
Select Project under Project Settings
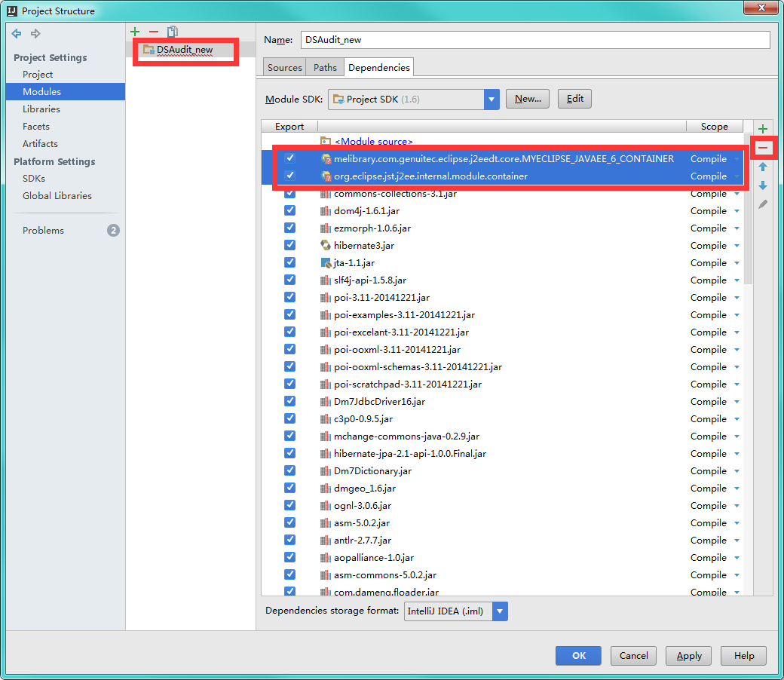point(38,75)
